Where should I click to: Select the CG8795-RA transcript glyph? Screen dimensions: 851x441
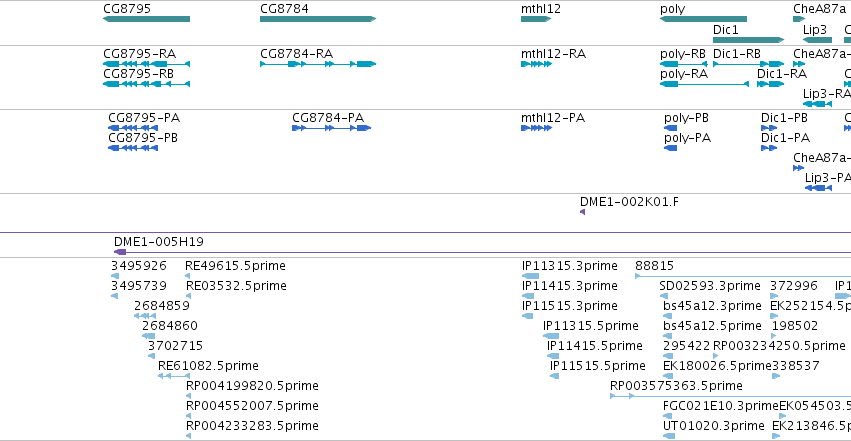click(x=147, y=64)
